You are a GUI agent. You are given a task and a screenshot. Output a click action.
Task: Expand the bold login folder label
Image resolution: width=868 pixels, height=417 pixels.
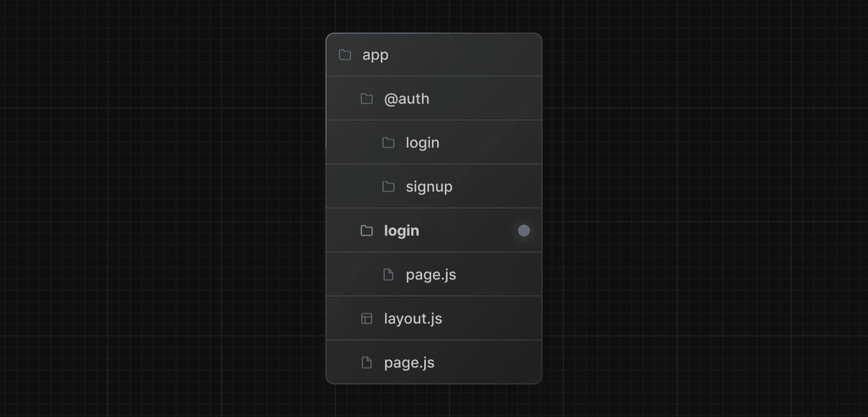[x=401, y=231]
